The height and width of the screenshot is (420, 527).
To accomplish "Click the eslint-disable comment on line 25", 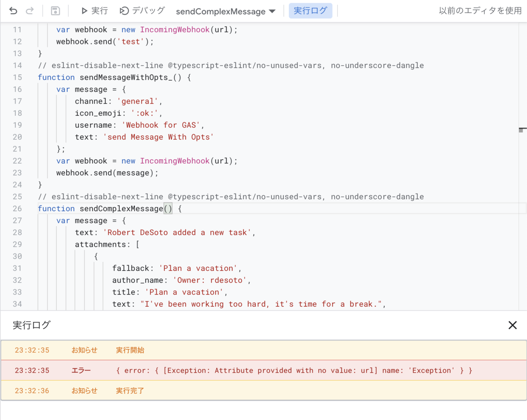I will 231,197.
